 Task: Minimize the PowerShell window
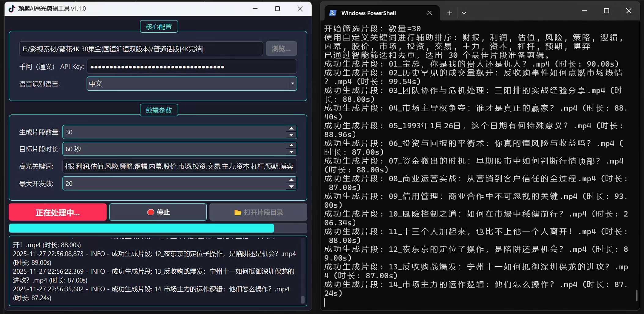click(584, 11)
